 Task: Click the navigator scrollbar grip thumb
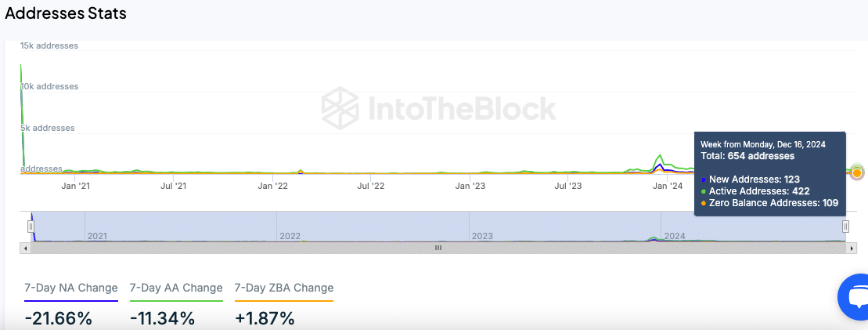[x=438, y=248]
